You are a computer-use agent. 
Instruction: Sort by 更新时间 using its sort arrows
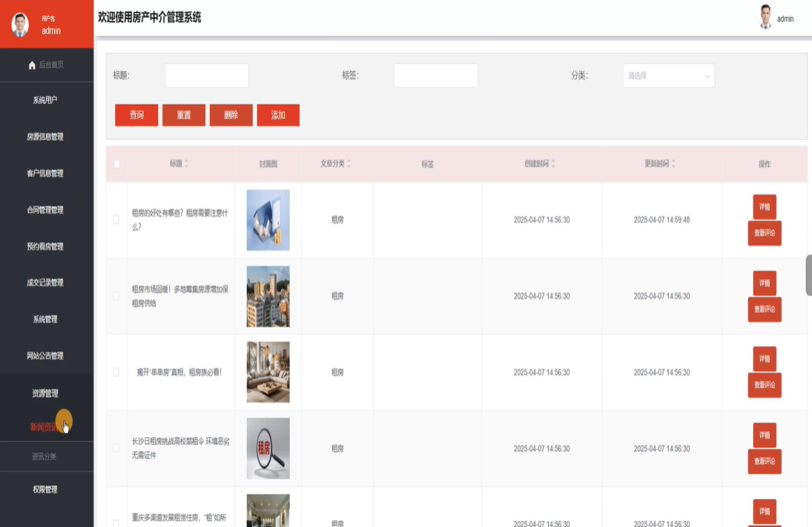pyautogui.click(x=673, y=164)
